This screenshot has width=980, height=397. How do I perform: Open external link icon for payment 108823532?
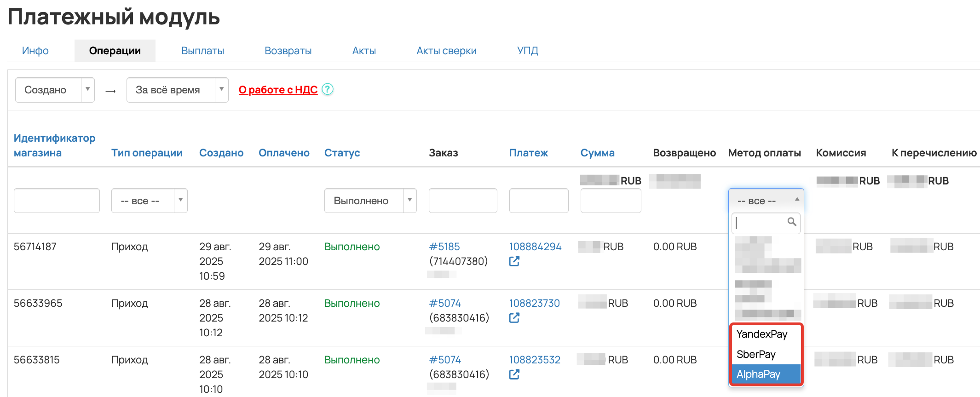pos(514,374)
